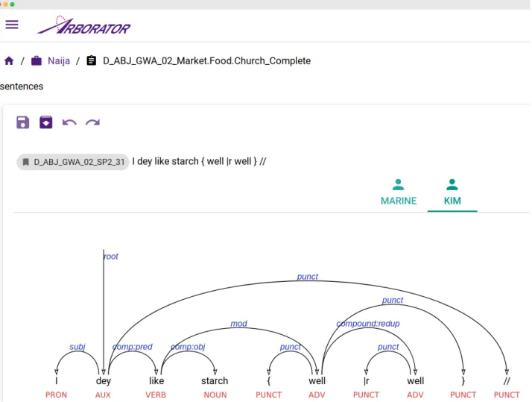This screenshot has height=402, width=532.
Task: Click the 'sentences' heading
Action: (22, 87)
